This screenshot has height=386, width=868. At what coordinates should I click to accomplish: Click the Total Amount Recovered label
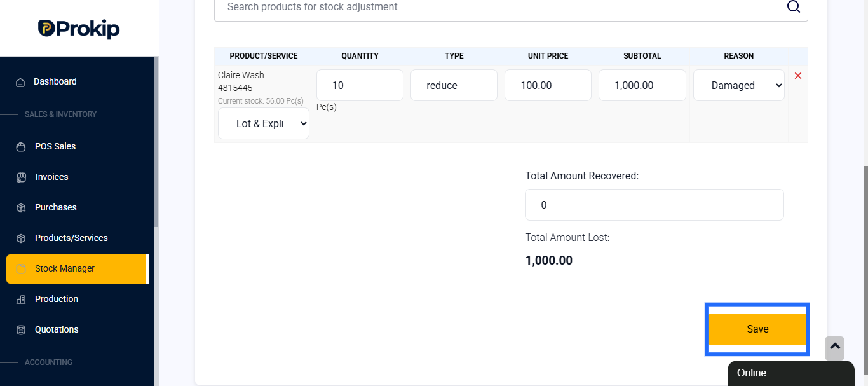582,176
